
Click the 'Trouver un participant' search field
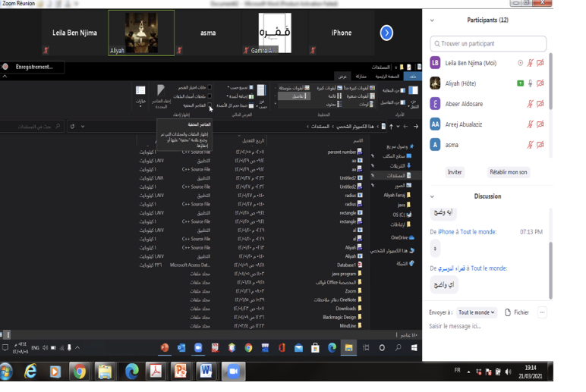coord(488,44)
